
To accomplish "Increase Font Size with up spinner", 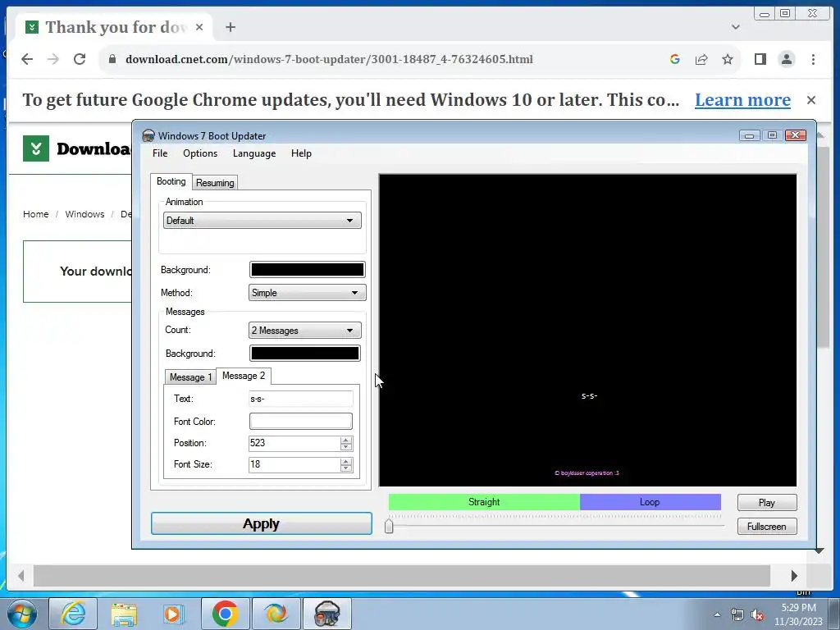I will point(346,461).
